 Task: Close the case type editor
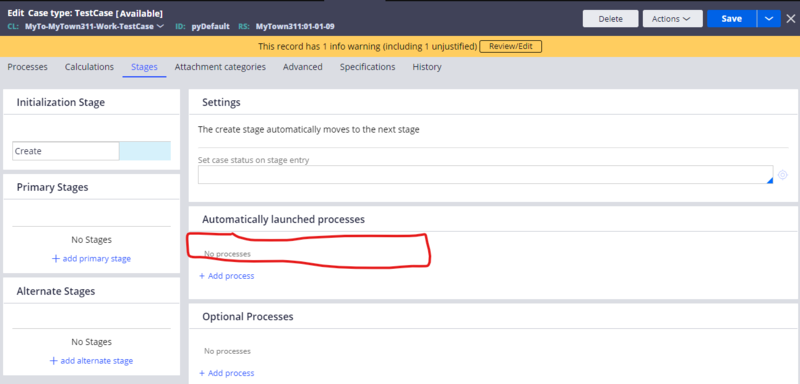[790, 19]
